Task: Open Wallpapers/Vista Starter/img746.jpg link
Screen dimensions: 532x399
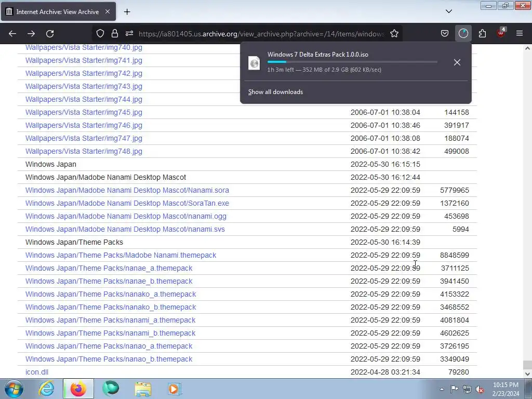Action: tap(84, 125)
